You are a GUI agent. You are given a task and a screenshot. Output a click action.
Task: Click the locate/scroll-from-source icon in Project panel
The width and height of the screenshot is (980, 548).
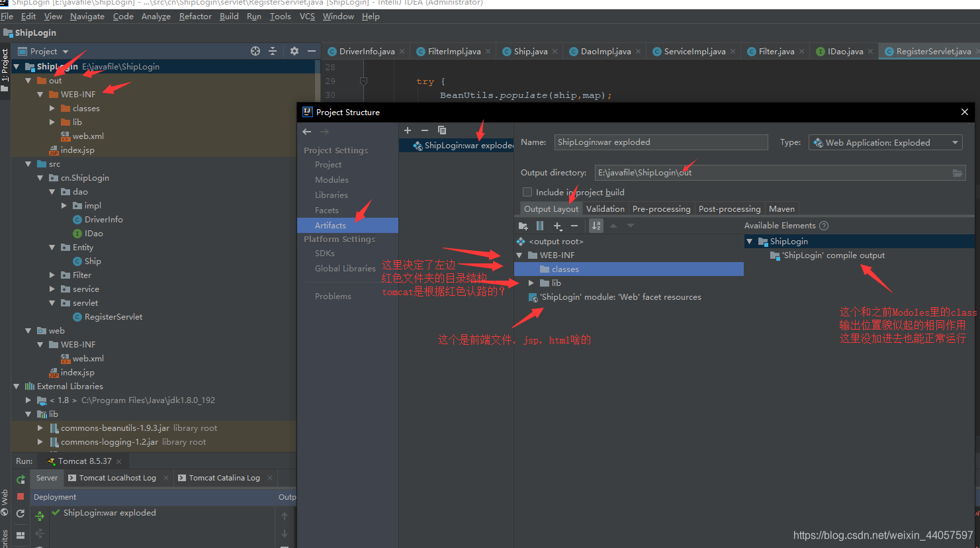tap(255, 51)
